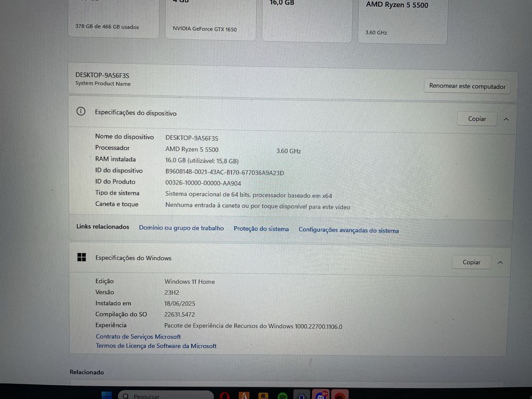This screenshot has height=399, width=532.
Task: Collapse the Especificações do dispositivo section
Action: point(506,119)
